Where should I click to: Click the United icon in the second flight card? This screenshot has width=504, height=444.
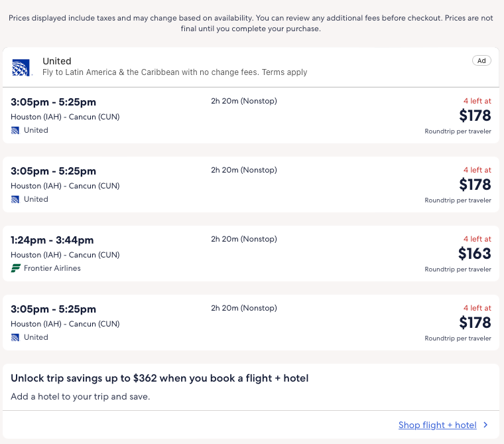(x=15, y=199)
